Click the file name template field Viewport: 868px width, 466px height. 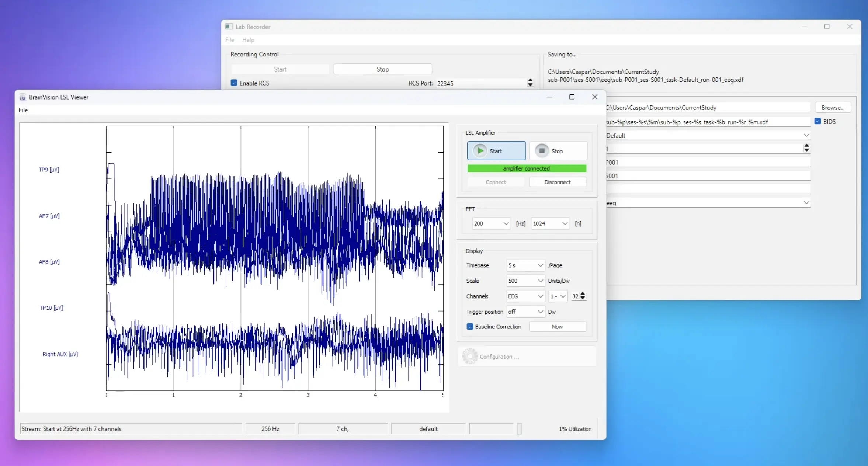[708, 122]
